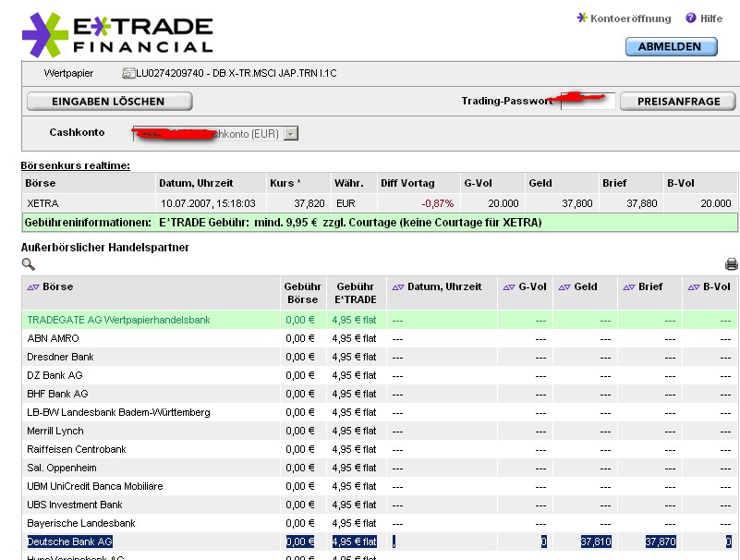The height and width of the screenshot is (560, 740).
Task: Select the BHF Bank AG partner
Action: (57, 394)
